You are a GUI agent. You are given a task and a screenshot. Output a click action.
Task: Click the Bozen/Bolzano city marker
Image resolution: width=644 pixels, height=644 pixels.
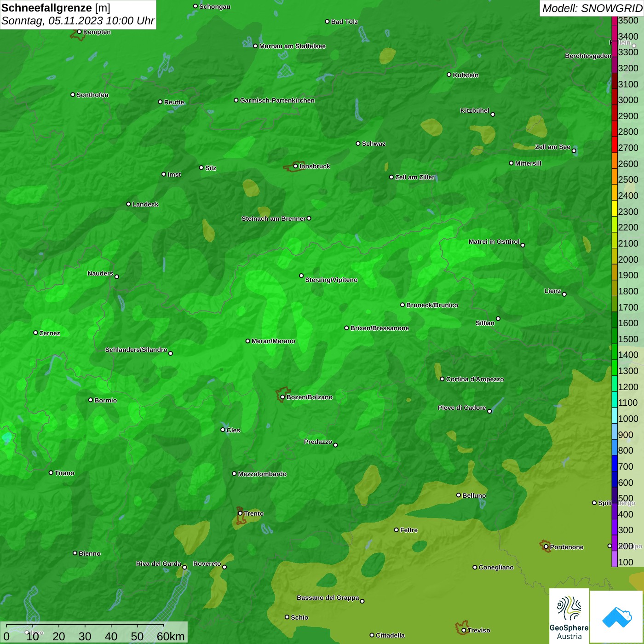(282, 397)
